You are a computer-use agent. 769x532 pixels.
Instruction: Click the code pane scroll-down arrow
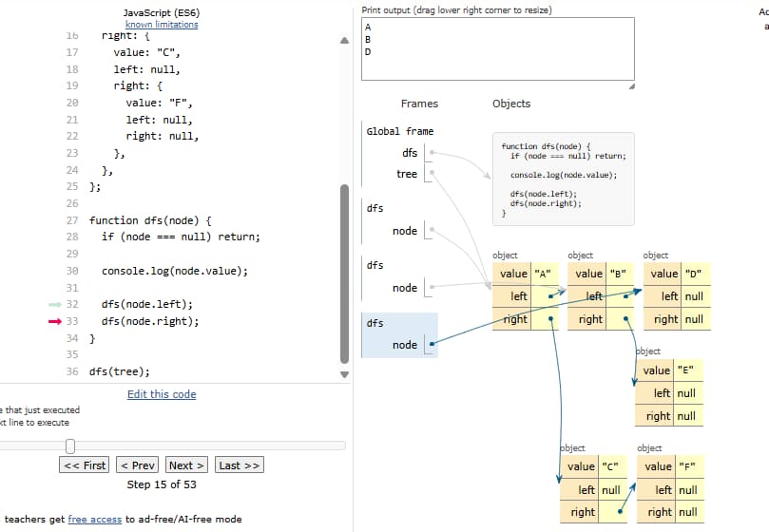(x=345, y=374)
